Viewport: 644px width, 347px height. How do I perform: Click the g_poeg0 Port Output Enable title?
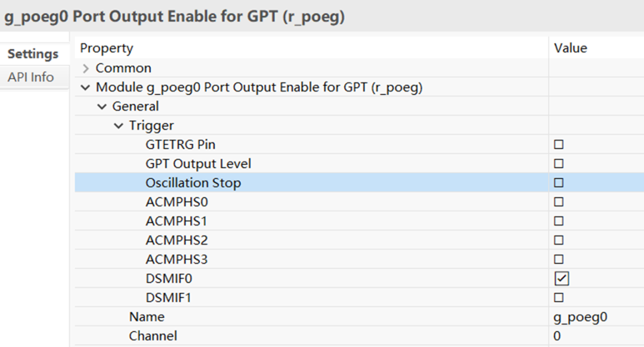point(175,17)
